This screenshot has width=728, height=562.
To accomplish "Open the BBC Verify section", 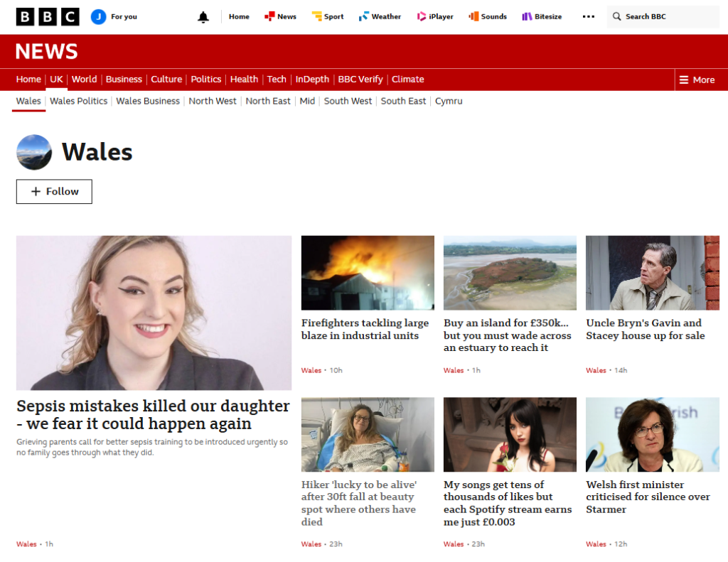I will click(x=360, y=80).
